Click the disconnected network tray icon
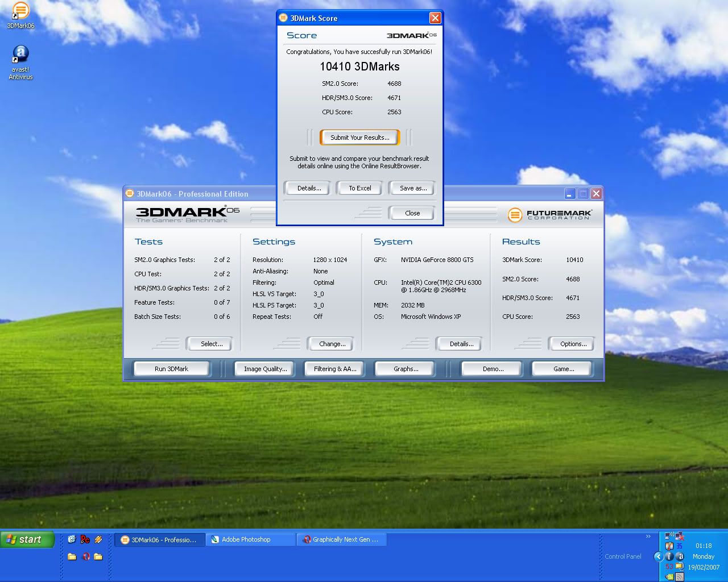The image size is (728, 582). tap(679, 536)
